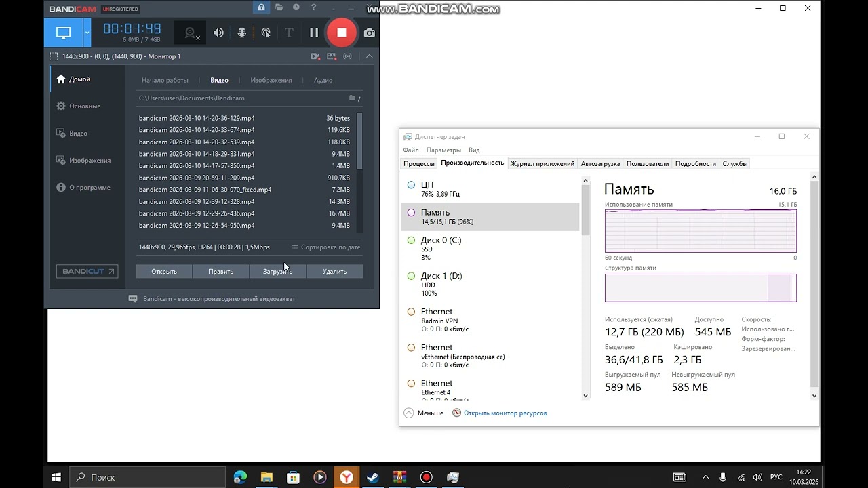Select Ethernet Radmin VPN performance item
The image size is (868, 488).
coord(490,321)
